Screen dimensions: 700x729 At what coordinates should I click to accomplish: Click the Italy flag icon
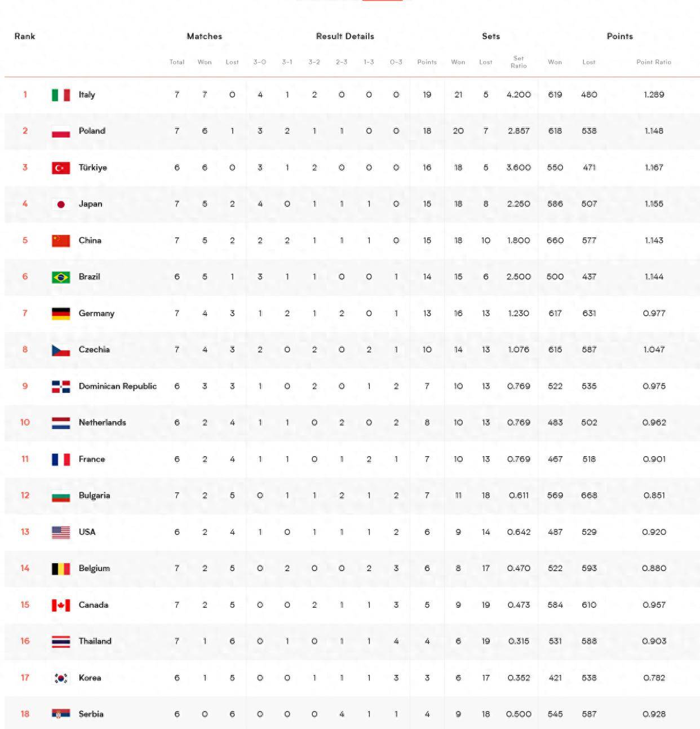tap(61, 95)
